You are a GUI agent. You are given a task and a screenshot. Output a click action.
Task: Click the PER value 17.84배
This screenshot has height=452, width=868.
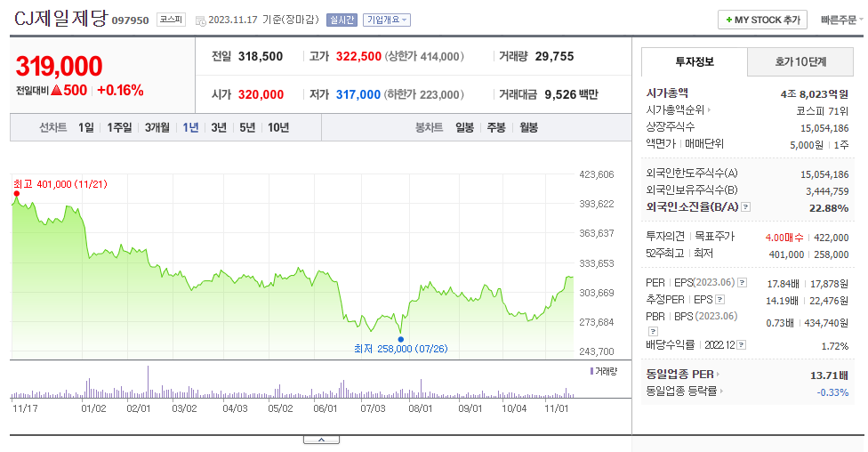(783, 284)
